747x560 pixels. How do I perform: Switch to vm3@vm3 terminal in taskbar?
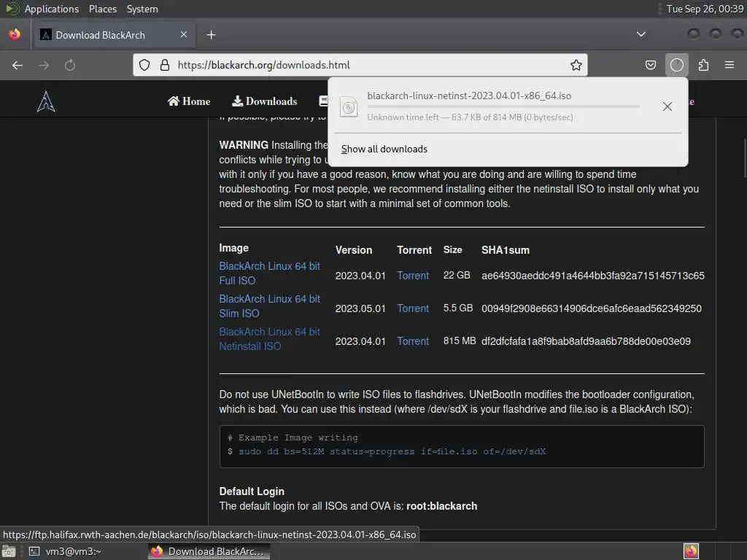[65, 551]
